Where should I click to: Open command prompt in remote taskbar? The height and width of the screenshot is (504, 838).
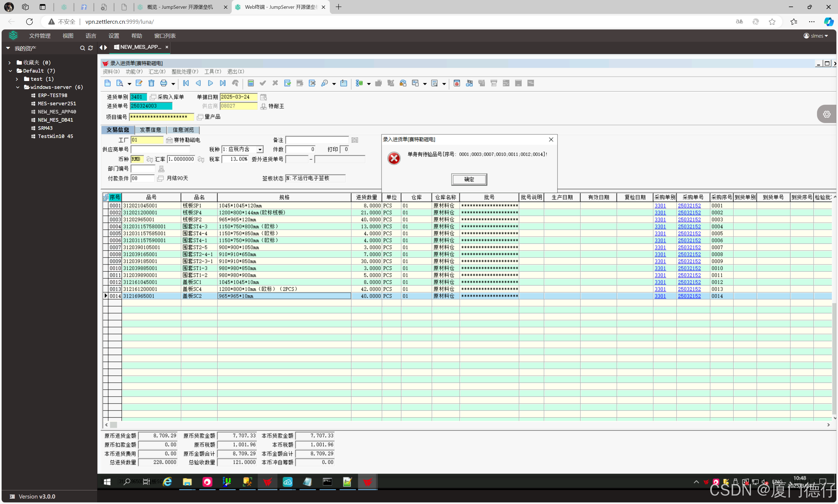tap(327, 482)
